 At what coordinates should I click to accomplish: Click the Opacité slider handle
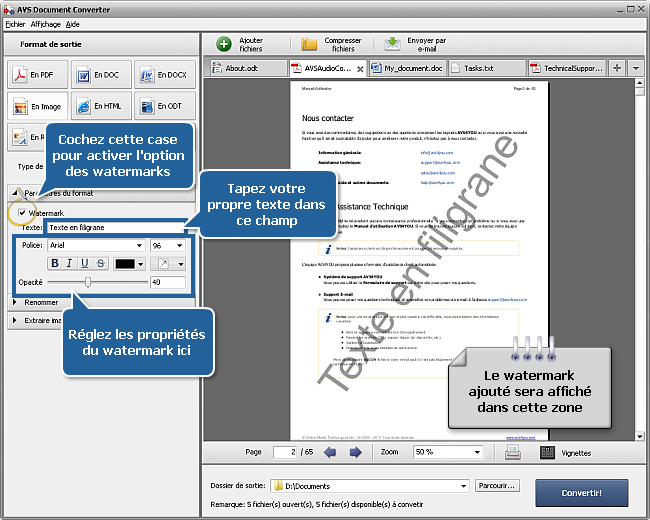coord(88,282)
